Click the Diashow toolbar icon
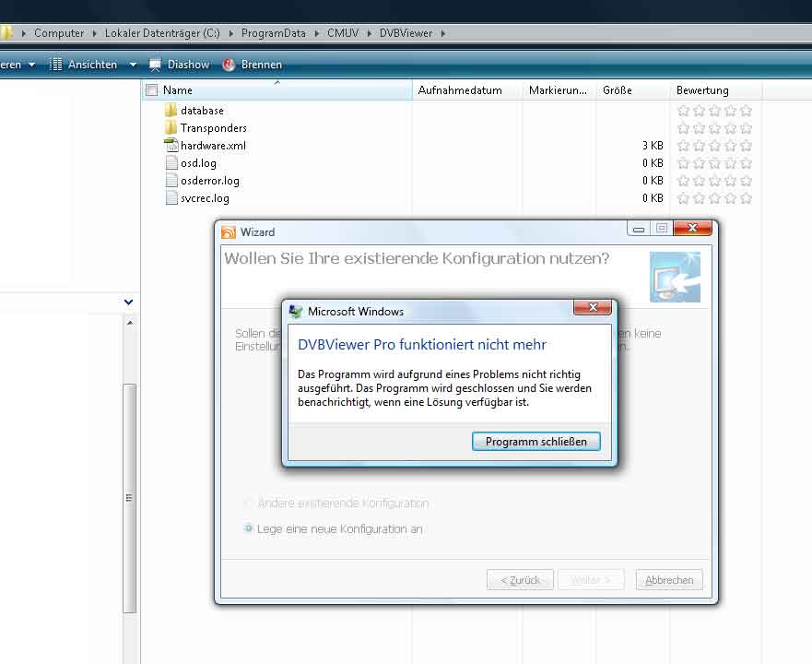Screen dimensions: 812x664 tap(155, 65)
